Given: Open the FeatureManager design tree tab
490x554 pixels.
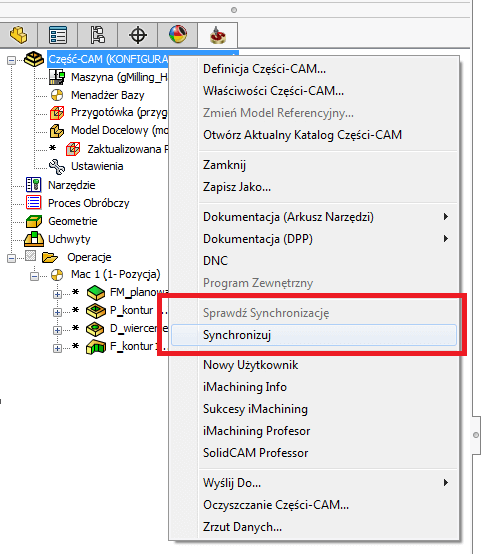Looking at the screenshot, I should (18, 35).
